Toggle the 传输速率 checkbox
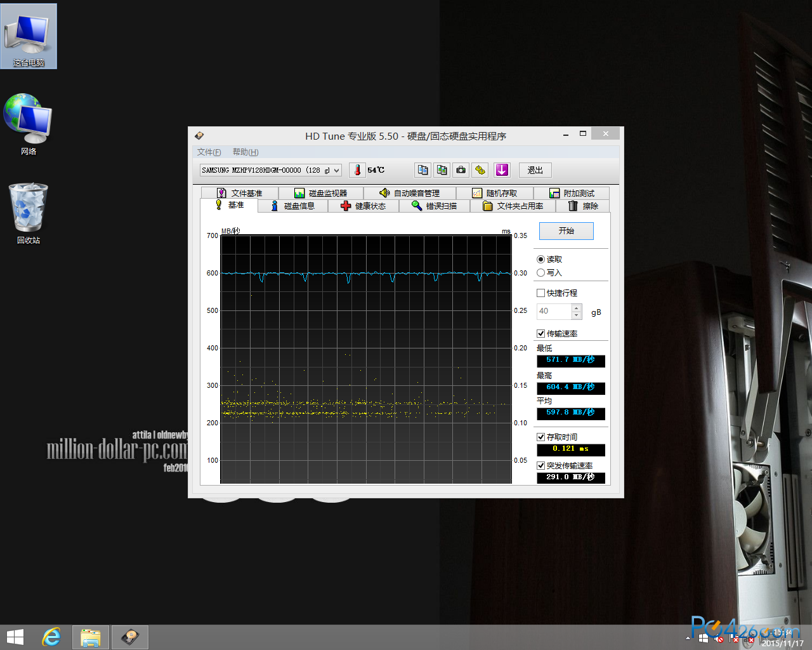 tap(540, 333)
